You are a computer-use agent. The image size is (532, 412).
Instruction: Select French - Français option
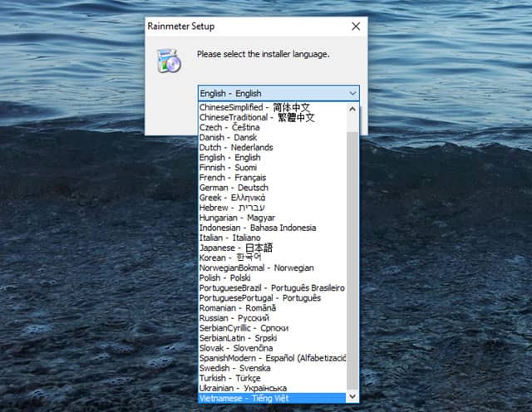233,178
